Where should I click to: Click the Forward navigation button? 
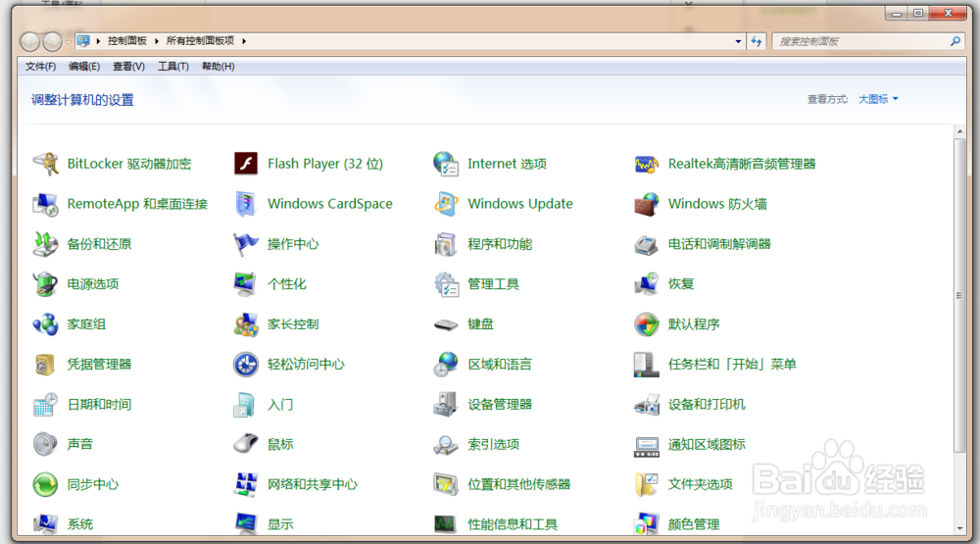tap(53, 42)
